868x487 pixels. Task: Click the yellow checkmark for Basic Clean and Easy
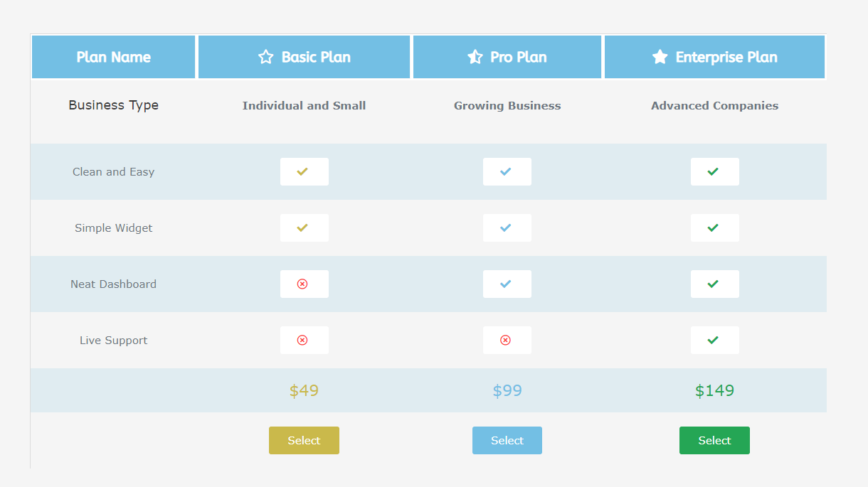point(302,172)
